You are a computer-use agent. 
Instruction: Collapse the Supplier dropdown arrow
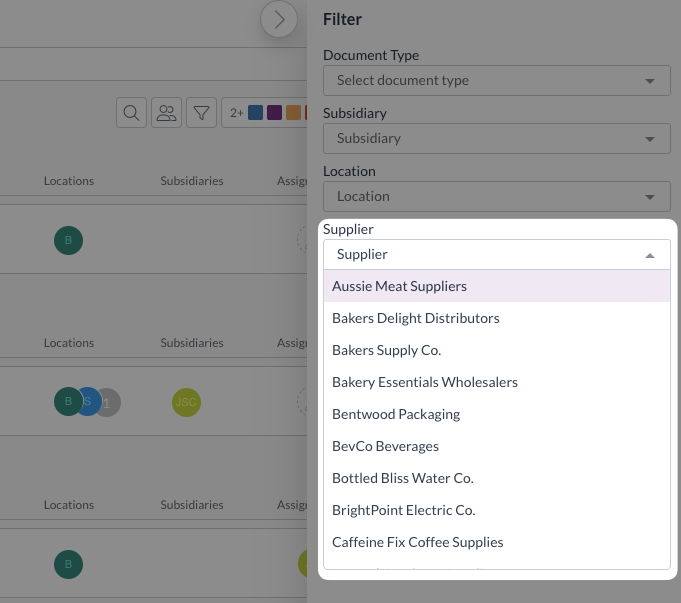point(650,255)
